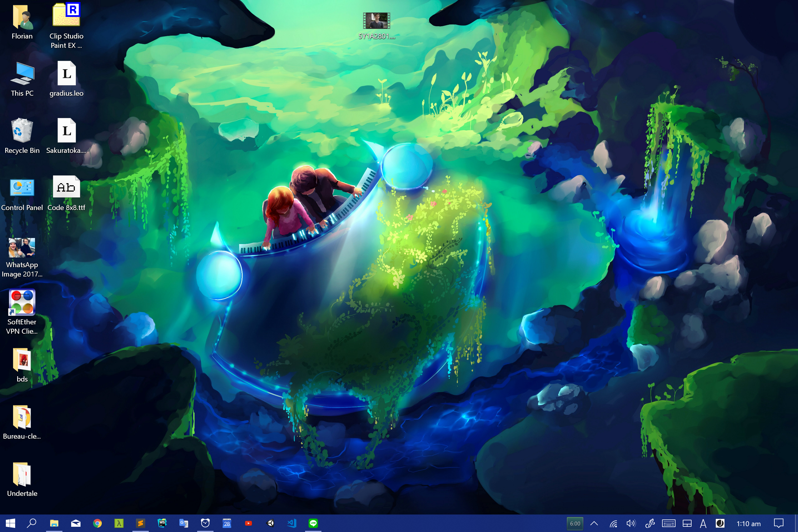The width and height of the screenshot is (798, 532).
Task: Toggle the virtual touchpad icon
Action: [x=687, y=524]
